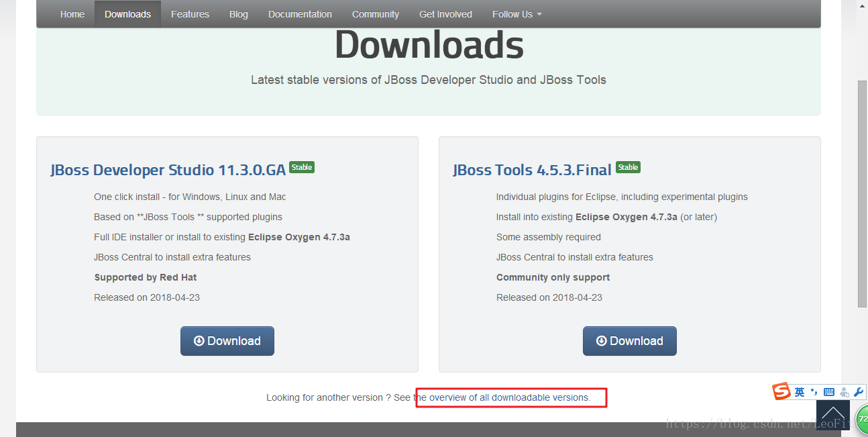Open the Get Involved nav item
Viewport: 868px width, 437px height.
(445, 14)
